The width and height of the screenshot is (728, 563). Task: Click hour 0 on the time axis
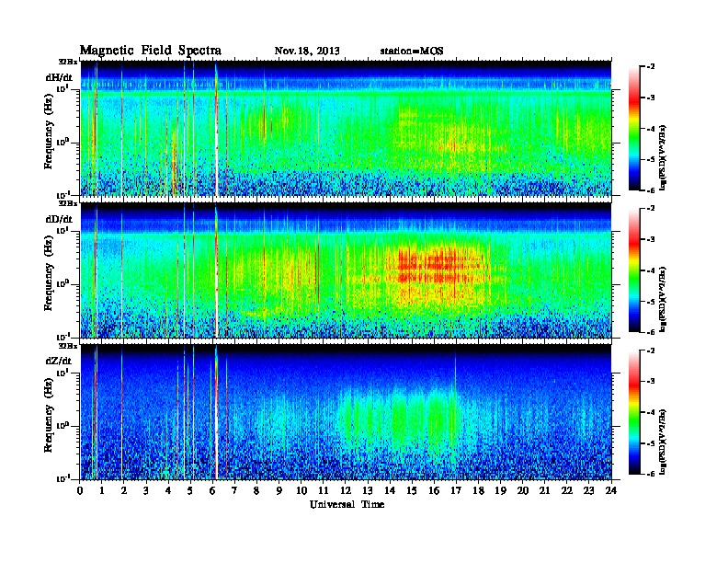coord(80,491)
